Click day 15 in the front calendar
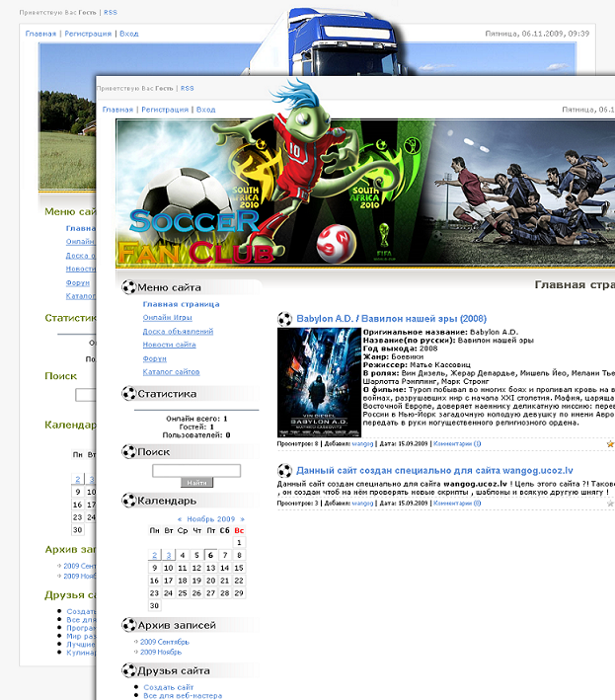Image resolution: width=615 pixels, height=700 pixels. coord(239,568)
